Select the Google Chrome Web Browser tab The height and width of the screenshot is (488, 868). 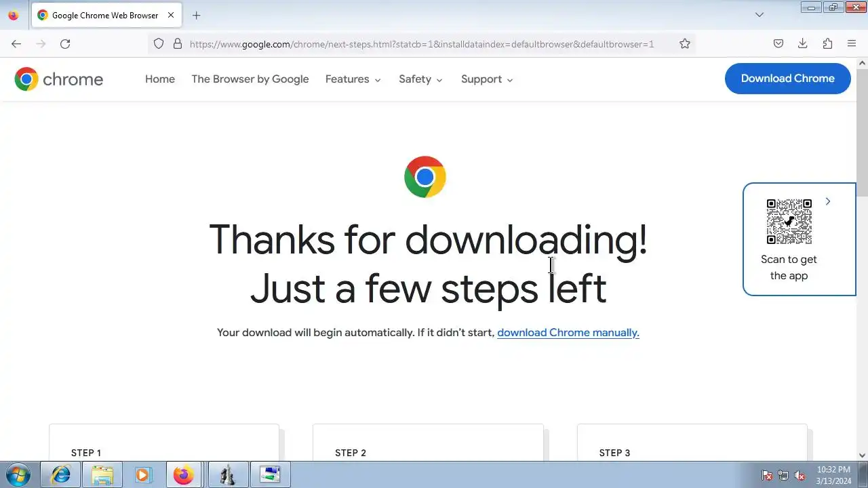point(106,15)
